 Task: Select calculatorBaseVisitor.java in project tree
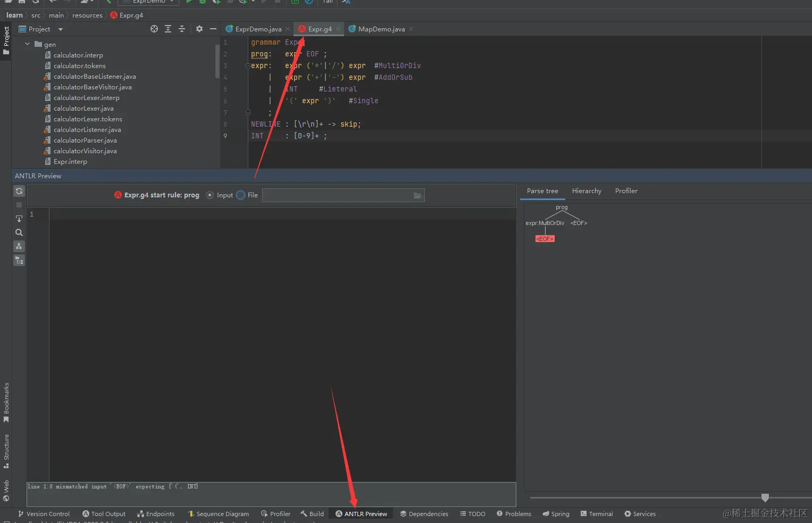[93, 87]
